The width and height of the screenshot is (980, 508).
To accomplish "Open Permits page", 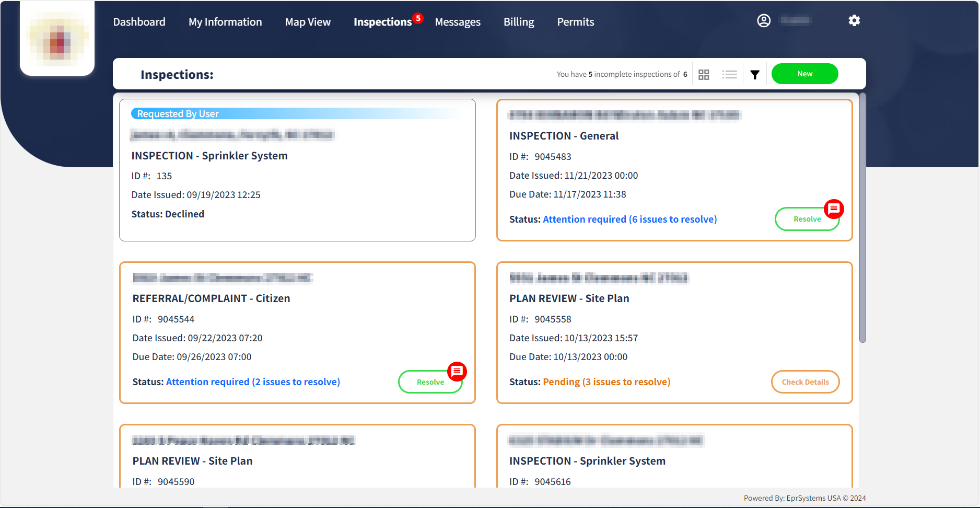I will [x=575, y=22].
